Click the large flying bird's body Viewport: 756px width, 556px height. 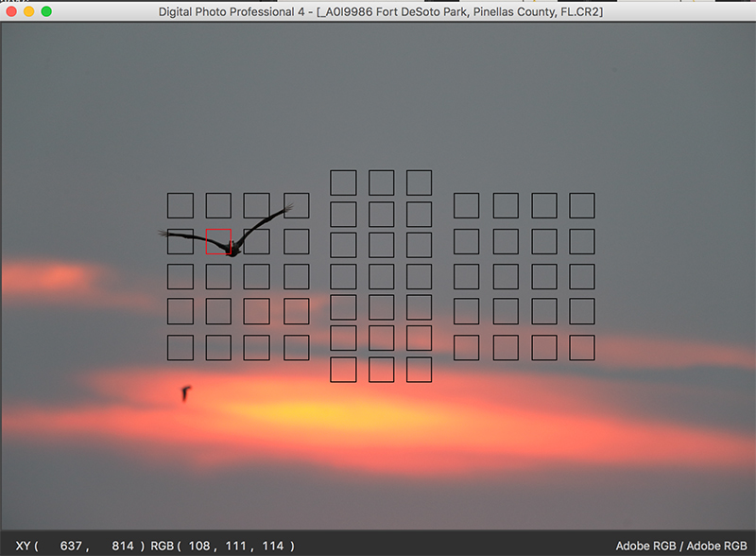pos(233,249)
